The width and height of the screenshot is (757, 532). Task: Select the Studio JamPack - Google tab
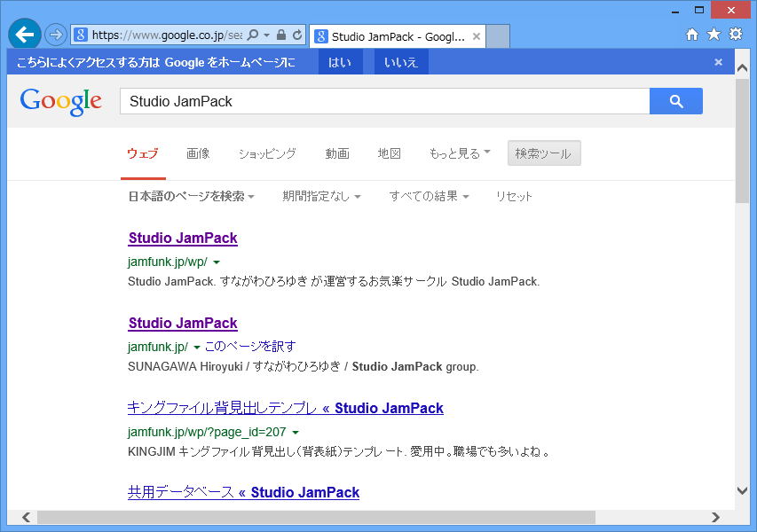click(398, 36)
